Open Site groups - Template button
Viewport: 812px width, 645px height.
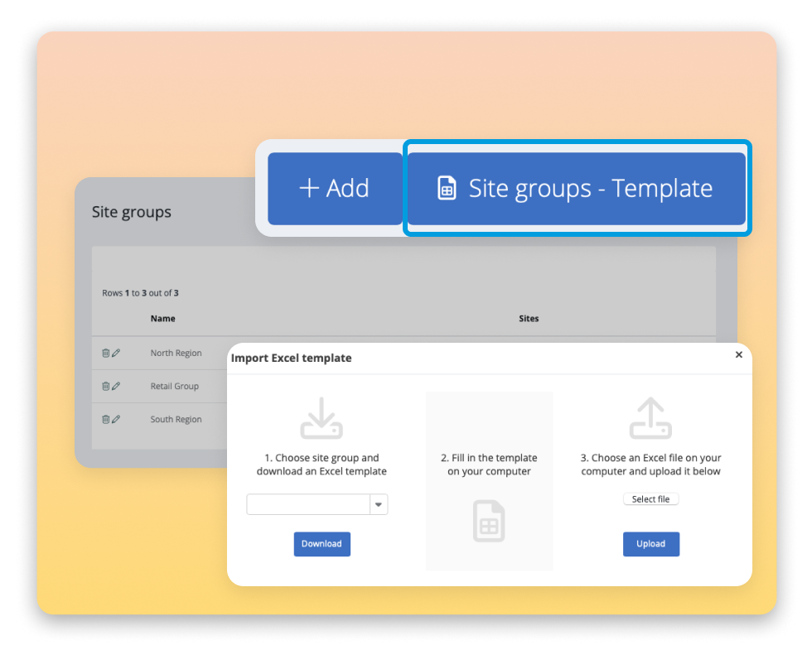[577, 189]
